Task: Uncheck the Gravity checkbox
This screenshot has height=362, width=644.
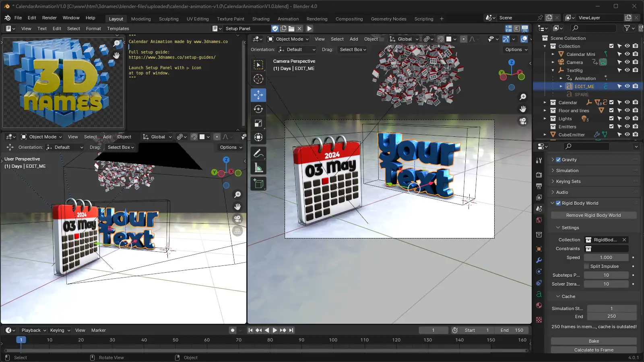Action: (558, 160)
